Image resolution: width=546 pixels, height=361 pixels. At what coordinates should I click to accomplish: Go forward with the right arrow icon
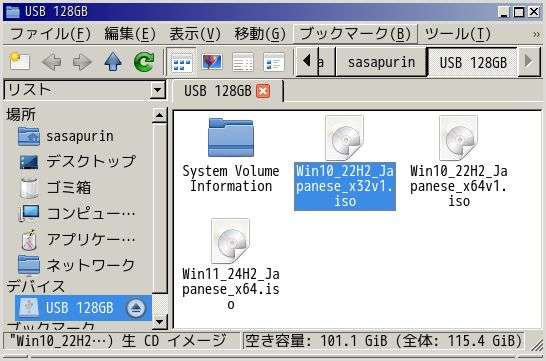coord(82,62)
